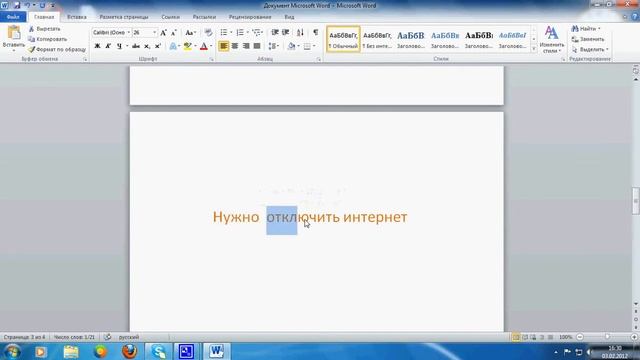Select Format Painter (Формат по образцу)
This screenshot has width=640, height=360.
pos(57,49)
